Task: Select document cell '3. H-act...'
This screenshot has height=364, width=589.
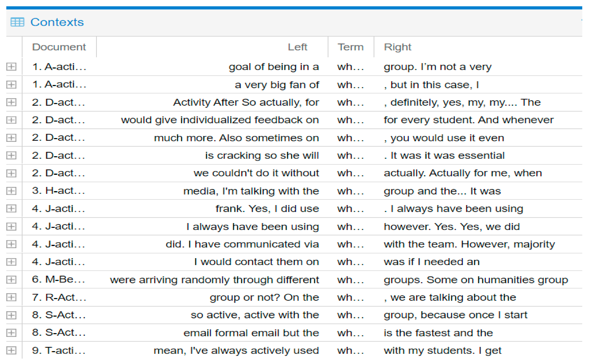Action: (59, 191)
